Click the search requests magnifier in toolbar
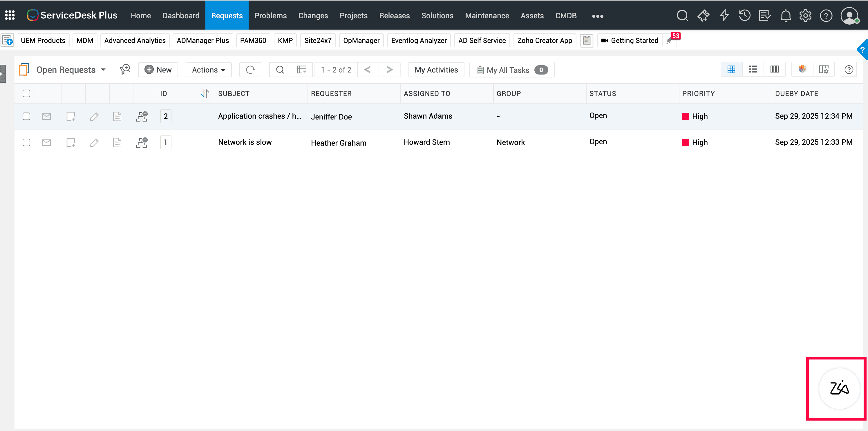868x431 pixels. point(280,70)
